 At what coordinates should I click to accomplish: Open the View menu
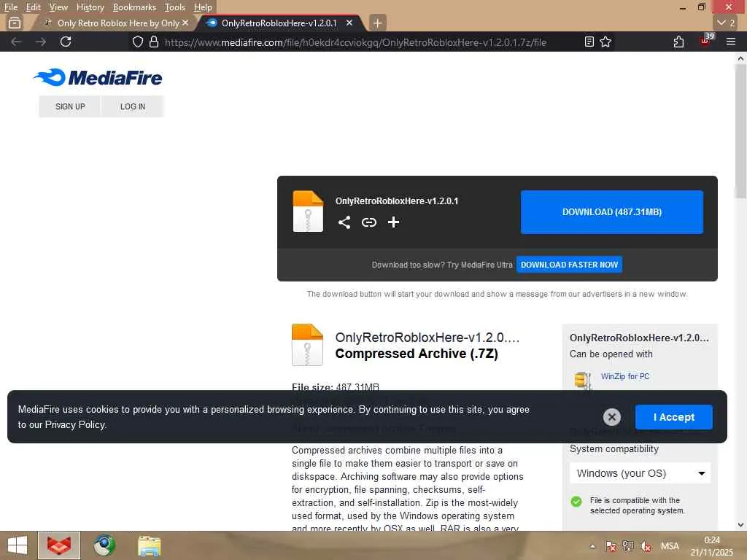pos(58,7)
